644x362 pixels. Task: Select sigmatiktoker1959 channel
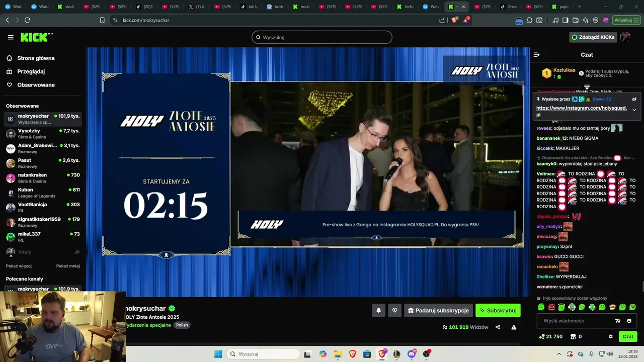(x=43, y=222)
